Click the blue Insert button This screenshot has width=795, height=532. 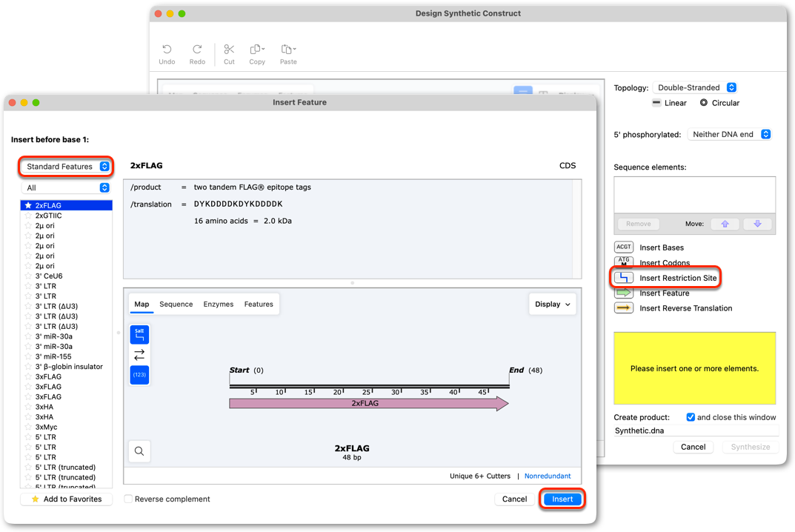[x=562, y=499]
